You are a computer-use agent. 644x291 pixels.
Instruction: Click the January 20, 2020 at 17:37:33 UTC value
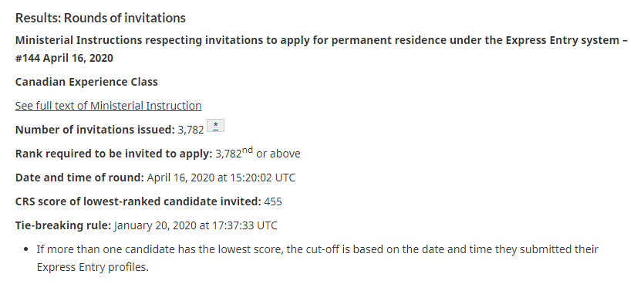[195, 225]
